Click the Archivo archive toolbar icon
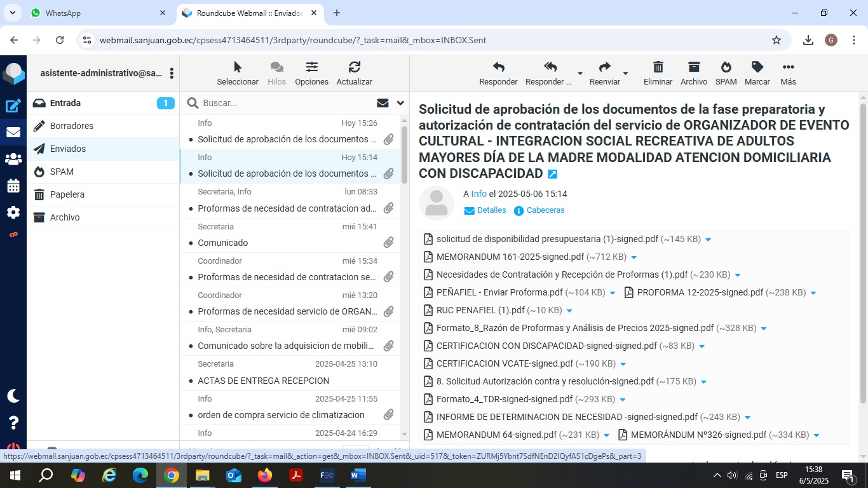 pos(693,68)
